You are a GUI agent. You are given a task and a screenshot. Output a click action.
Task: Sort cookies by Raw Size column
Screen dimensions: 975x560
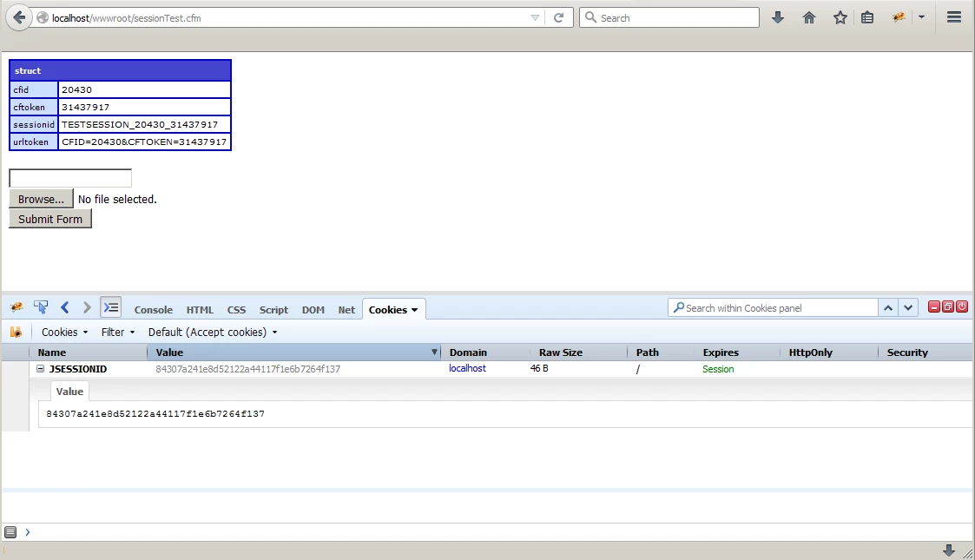click(x=579, y=352)
